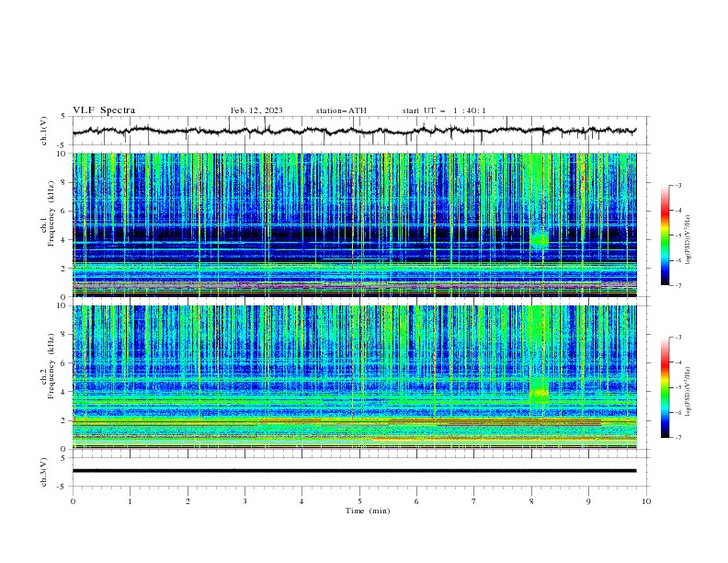Click the 'ch.1(V)' axis label

pyautogui.click(x=44, y=131)
